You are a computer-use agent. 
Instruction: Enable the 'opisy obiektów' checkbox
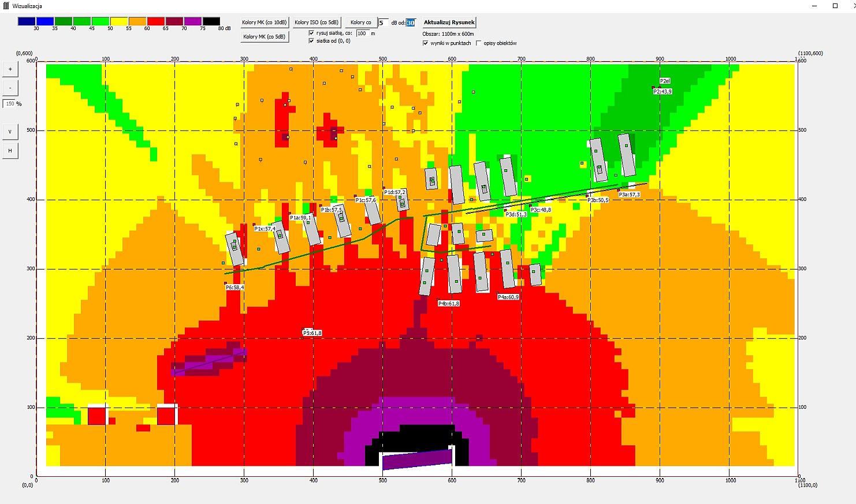click(x=478, y=43)
